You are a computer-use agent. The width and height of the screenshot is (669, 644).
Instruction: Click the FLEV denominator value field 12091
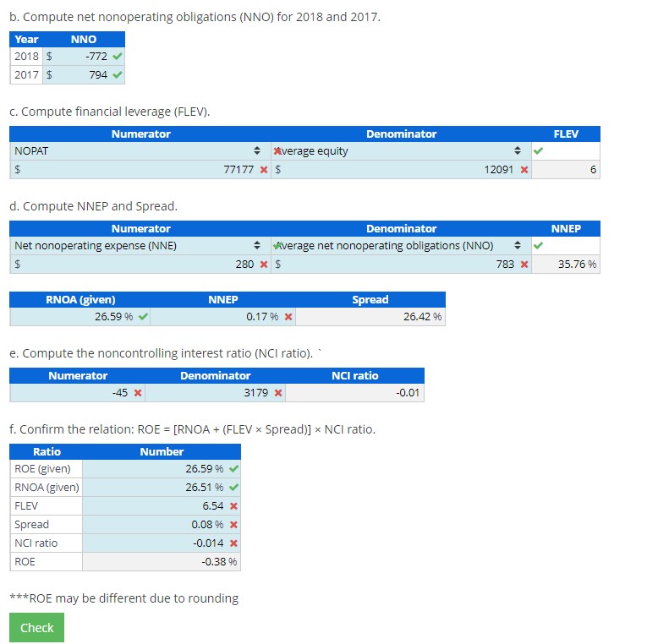tap(401, 170)
